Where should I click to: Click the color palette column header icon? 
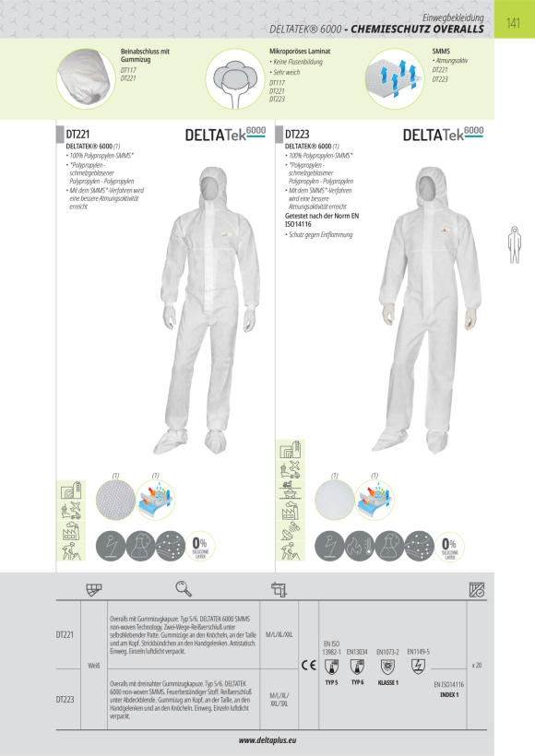coord(93,589)
